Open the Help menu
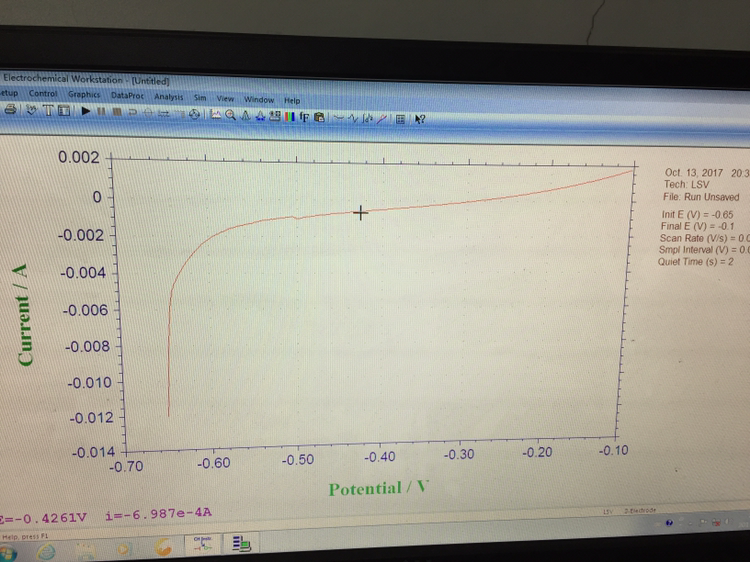750x562 pixels. (x=292, y=101)
